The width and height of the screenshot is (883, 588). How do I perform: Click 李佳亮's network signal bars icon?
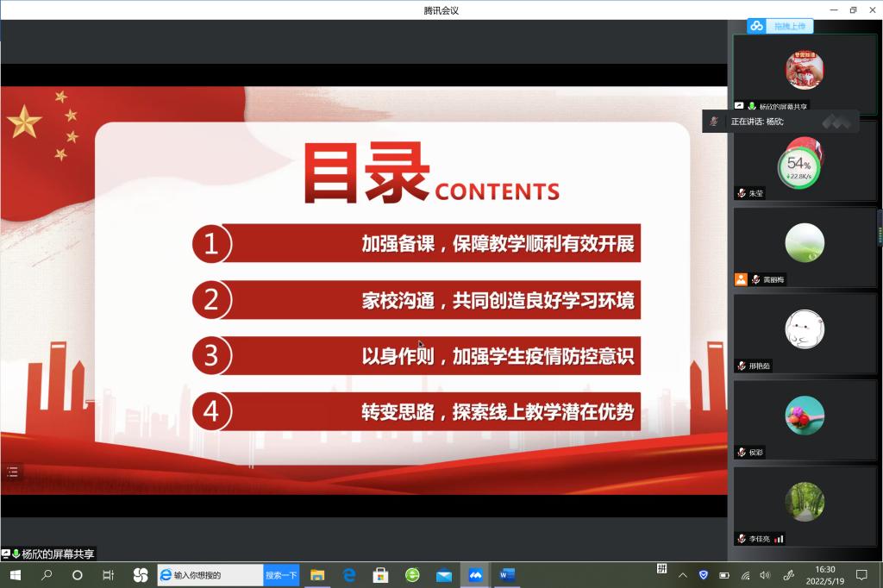[x=779, y=539]
